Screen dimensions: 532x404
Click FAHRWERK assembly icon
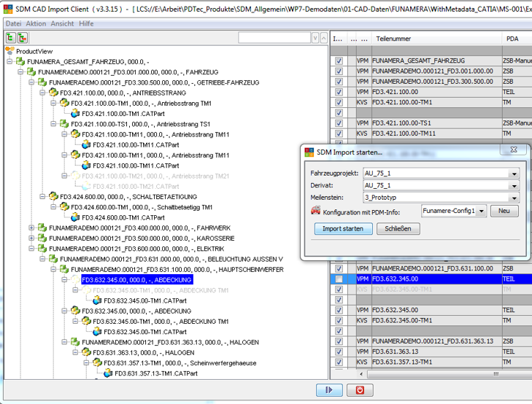pos(42,228)
